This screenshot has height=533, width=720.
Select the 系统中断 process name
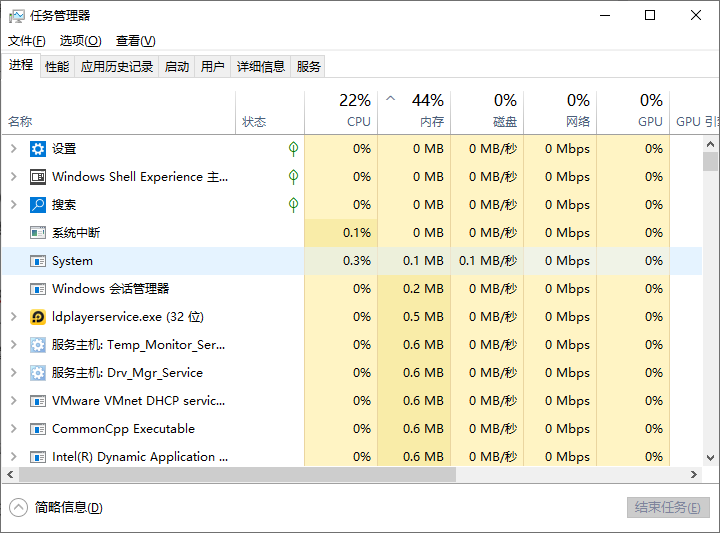point(76,233)
